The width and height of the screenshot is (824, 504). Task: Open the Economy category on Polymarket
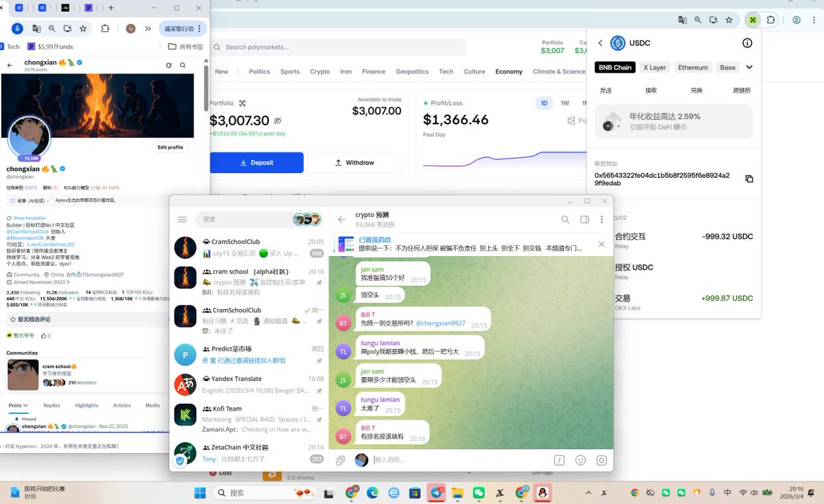tap(509, 71)
